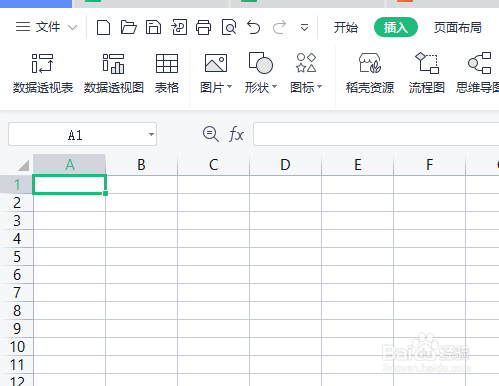Switch to the 开始 tab
Viewport: 499px width, 386px height.
[x=346, y=27]
